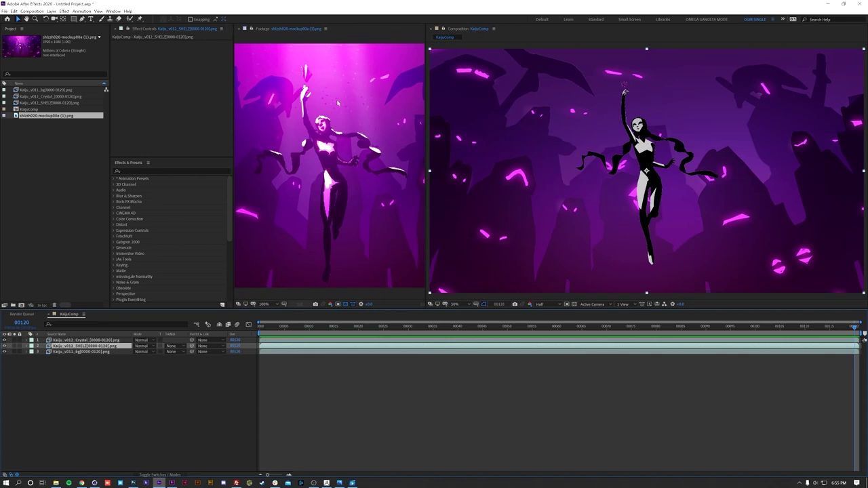The width and height of the screenshot is (868, 488).
Task: Open the Graph Editor in timeline
Action: [248, 325]
